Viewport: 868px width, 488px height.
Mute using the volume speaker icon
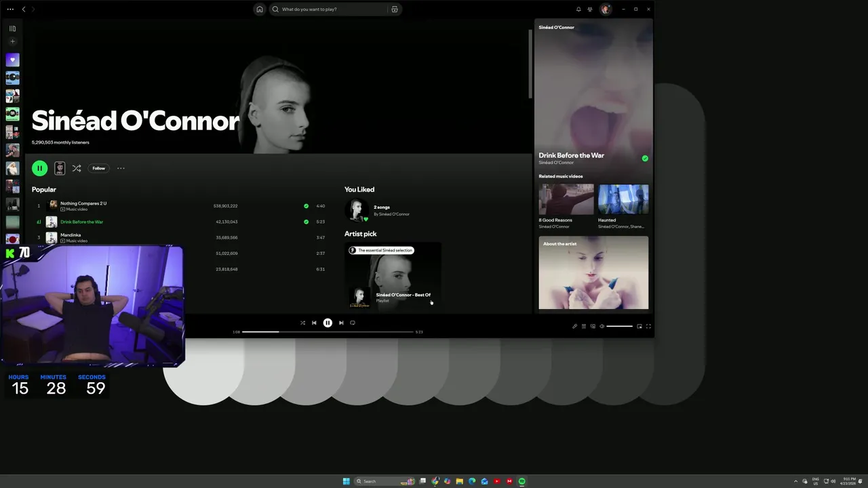601,326
